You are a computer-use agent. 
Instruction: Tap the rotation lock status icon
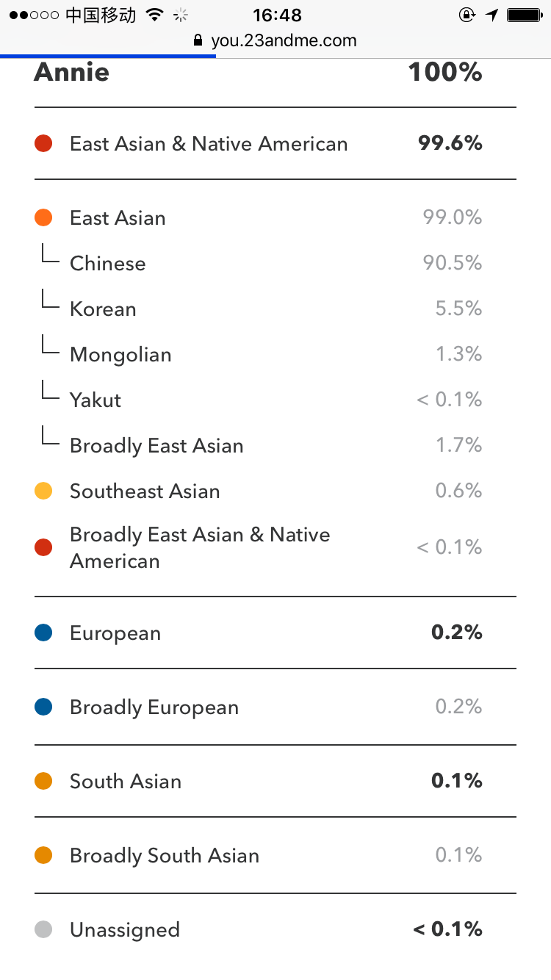point(467,15)
